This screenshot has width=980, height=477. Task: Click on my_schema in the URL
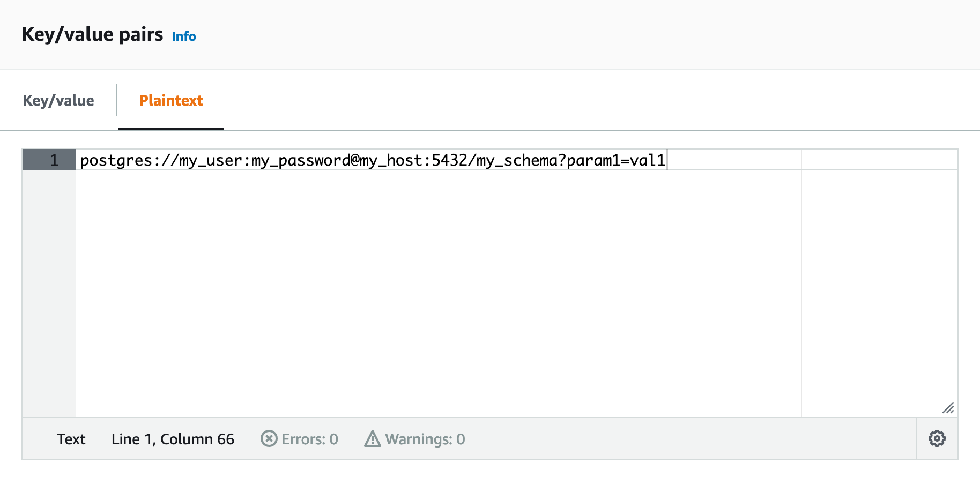pyautogui.click(x=517, y=160)
